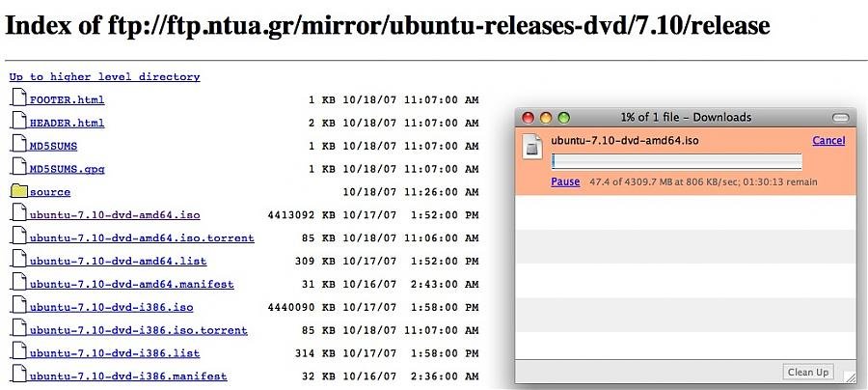This screenshot has height=390, width=868.
Task: Click file icon beside ubuntu-7.10-dvd-i386.manifest
Action: (x=18, y=375)
